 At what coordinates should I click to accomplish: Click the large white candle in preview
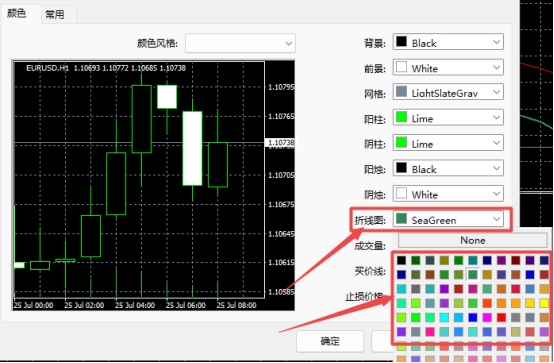point(192,148)
